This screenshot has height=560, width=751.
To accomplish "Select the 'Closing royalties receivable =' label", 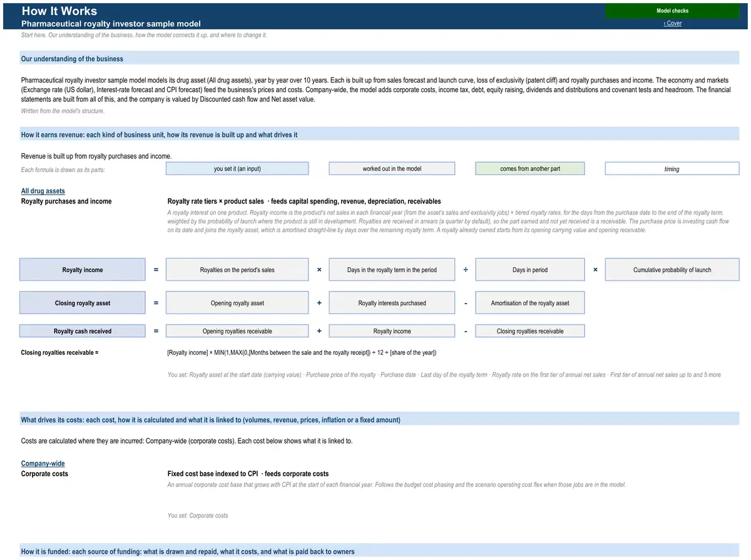I will (60, 352).
